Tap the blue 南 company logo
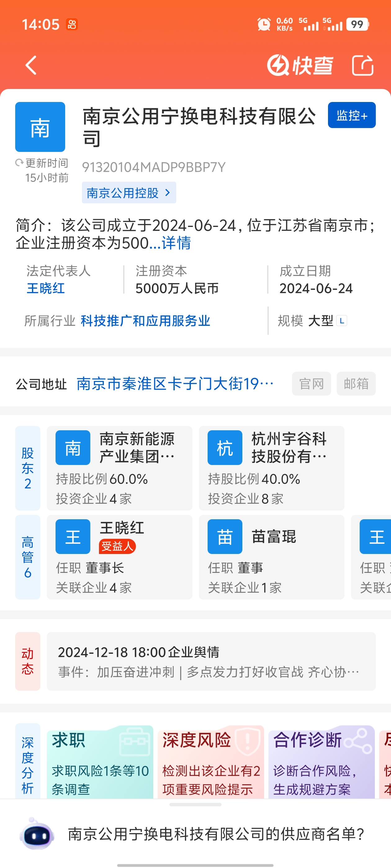This screenshot has width=391, height=868. click(40, 127)
